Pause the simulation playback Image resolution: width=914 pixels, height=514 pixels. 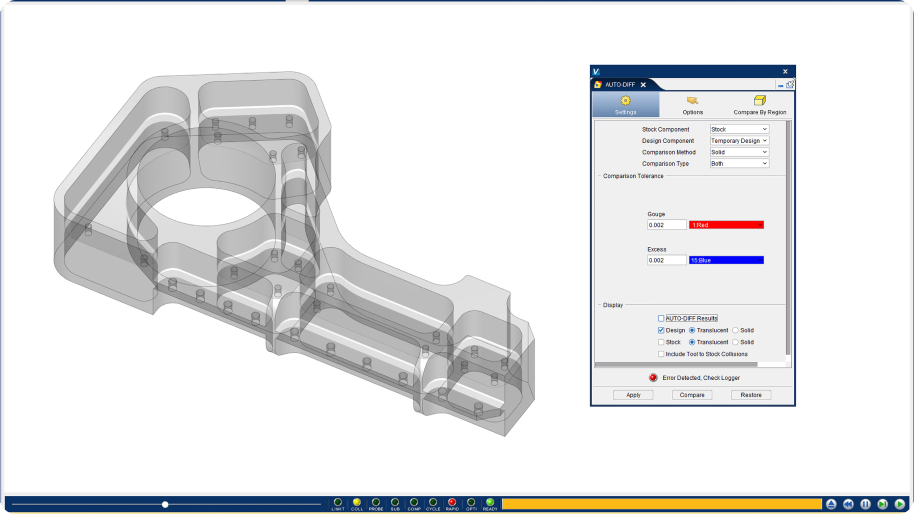866,504
